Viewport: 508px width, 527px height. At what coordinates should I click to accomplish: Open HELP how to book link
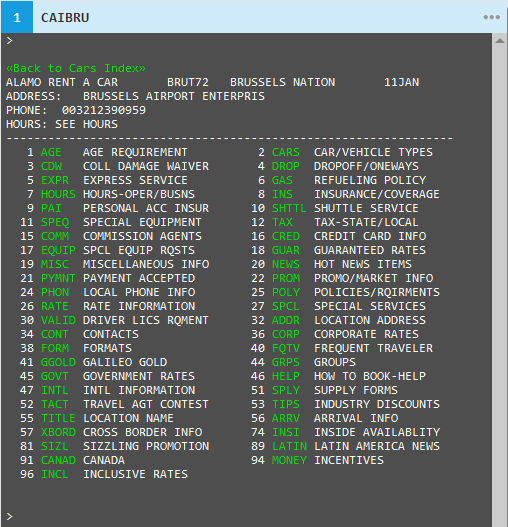click(x=285, y=376)
